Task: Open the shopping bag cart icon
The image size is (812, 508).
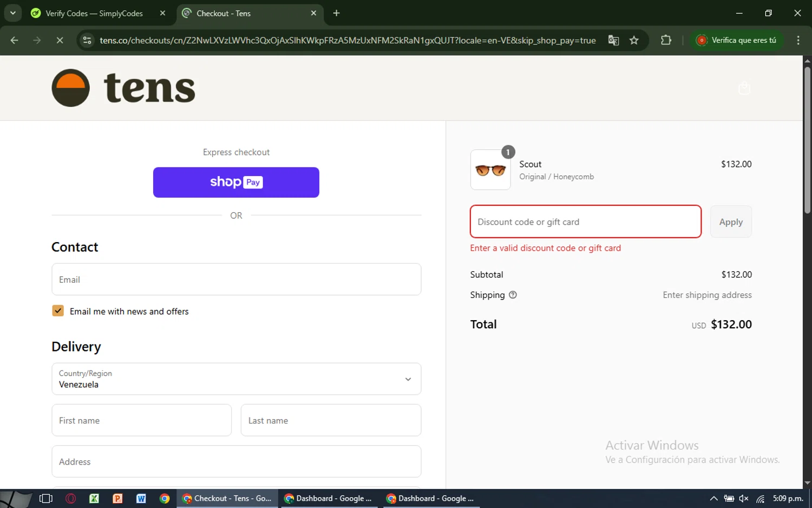Action: pos(744,88)
